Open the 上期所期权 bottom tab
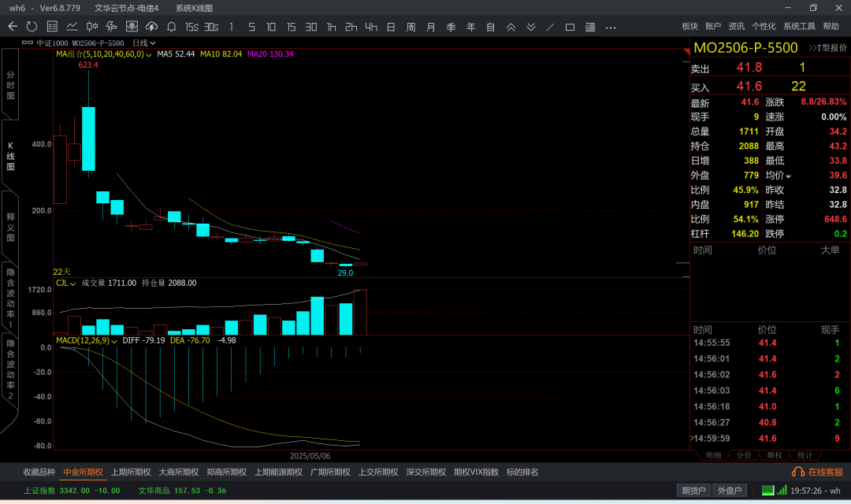Screen dimensions: 851x504 click(131, 472)
